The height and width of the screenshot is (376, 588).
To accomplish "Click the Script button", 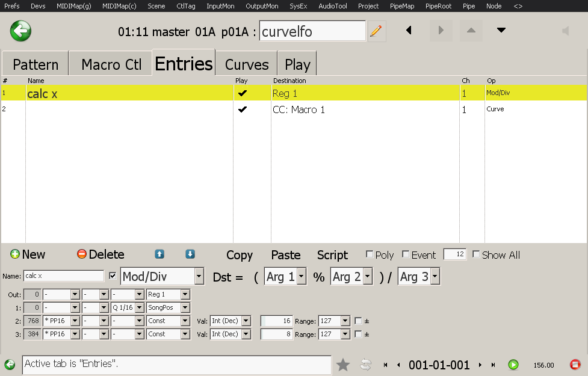I will 332,255.
